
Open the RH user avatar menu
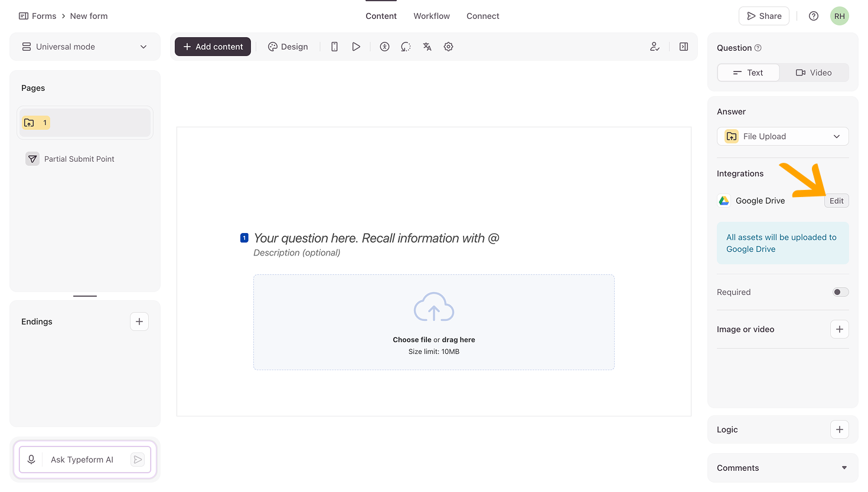[840, 16]
